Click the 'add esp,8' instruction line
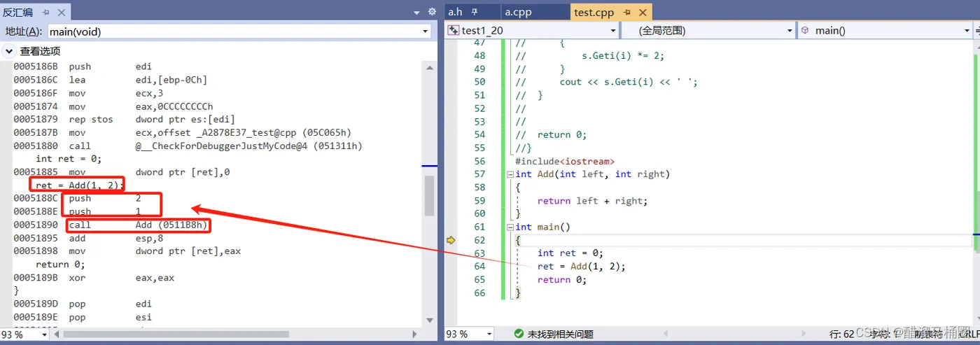The height and width of the screenshot is (345, 980). pyautogui.click(x=88, y=238)
